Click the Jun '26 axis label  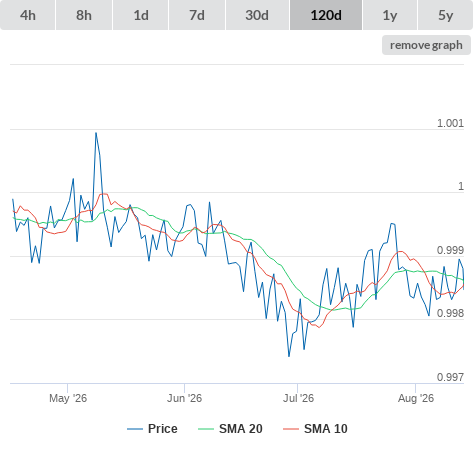pos(184,398)
